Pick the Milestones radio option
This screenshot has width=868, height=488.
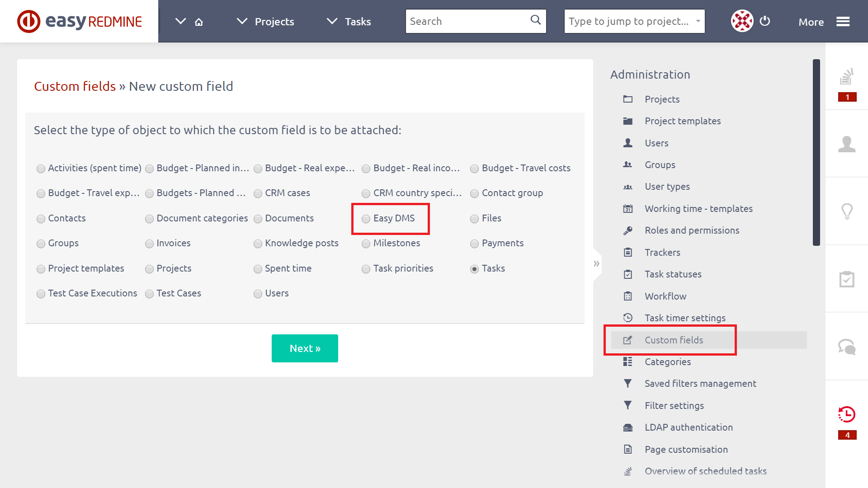(366, 244)
